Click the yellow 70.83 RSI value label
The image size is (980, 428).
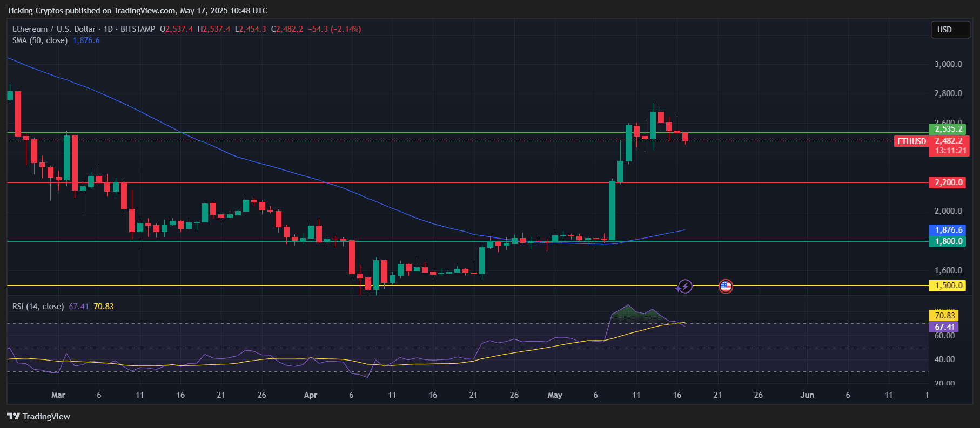click(945, 316)
